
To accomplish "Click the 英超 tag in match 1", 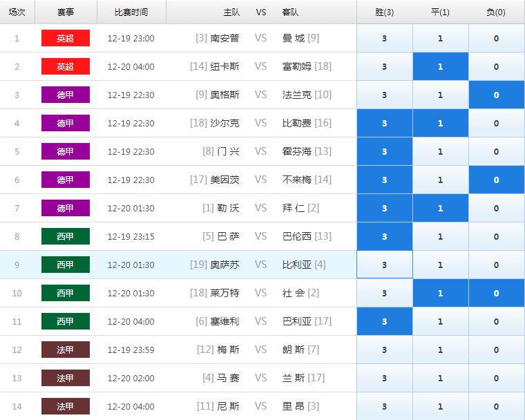I will pyautogui.click(x=66, y=38).
